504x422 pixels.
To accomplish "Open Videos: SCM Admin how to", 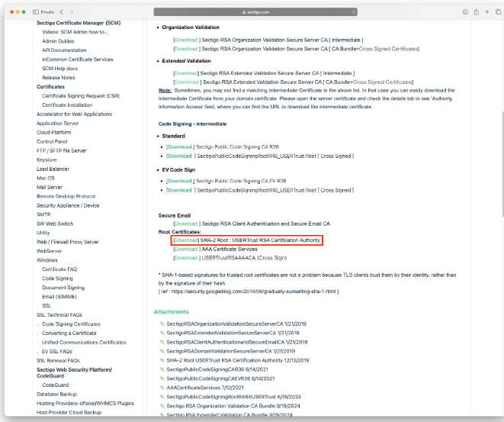I will (75, 32).
